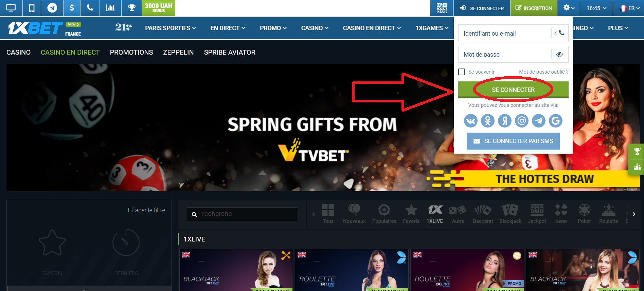Select the Keno category

coord(561,214)
